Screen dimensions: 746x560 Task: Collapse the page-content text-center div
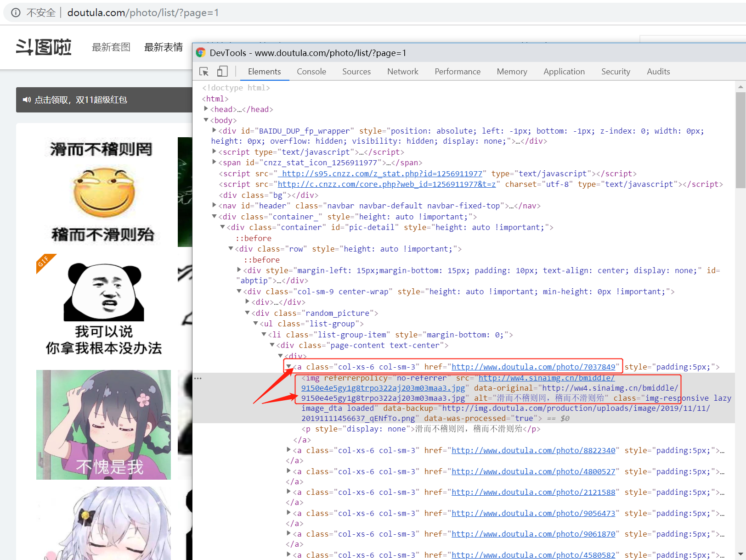point(272,345)
